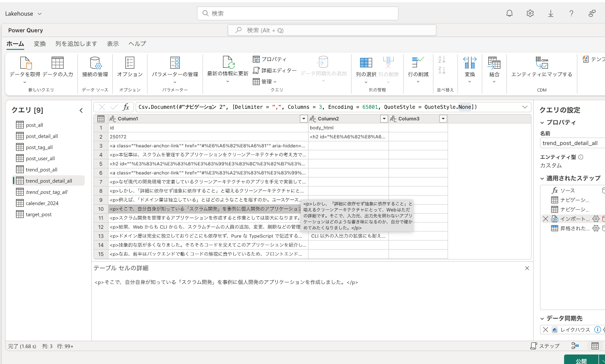Open settings gear for 昇格された step
This screenshot has height=364, width=605.
pos(596,228)
